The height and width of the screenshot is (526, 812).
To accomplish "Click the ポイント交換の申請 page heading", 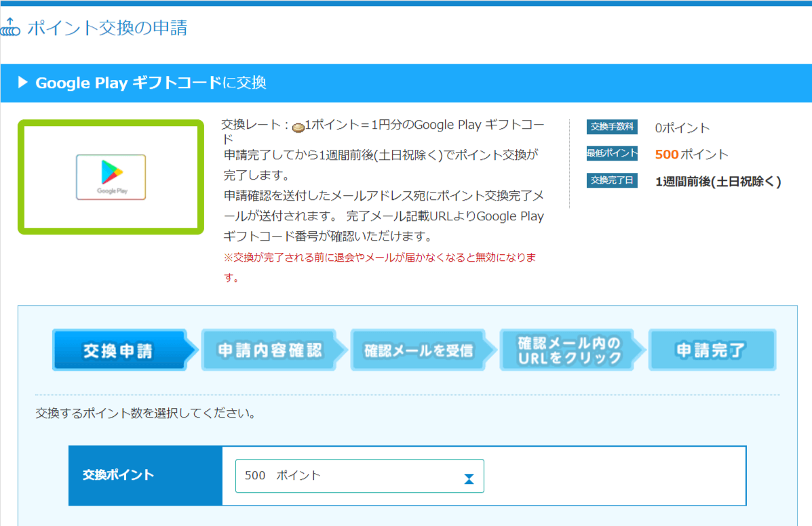I will tap(107, 28).
